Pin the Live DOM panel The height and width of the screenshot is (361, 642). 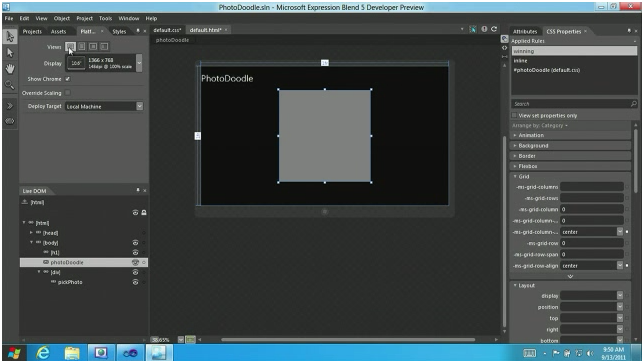[138, 190]
